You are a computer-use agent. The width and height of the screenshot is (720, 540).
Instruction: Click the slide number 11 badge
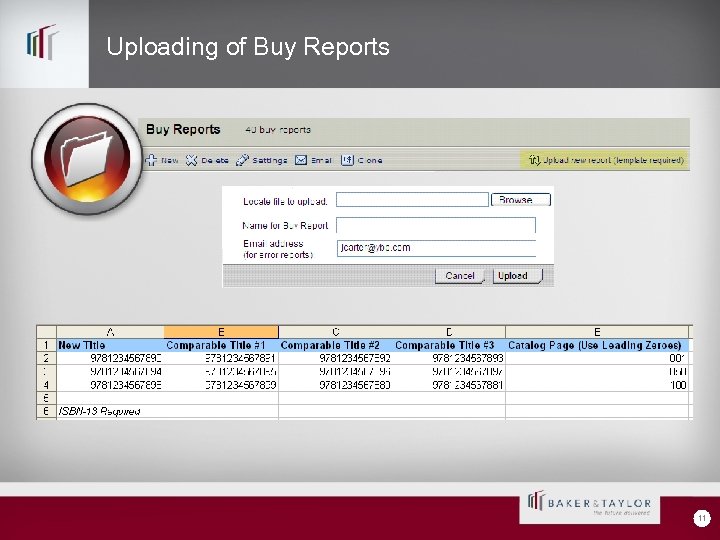(702, 518)
